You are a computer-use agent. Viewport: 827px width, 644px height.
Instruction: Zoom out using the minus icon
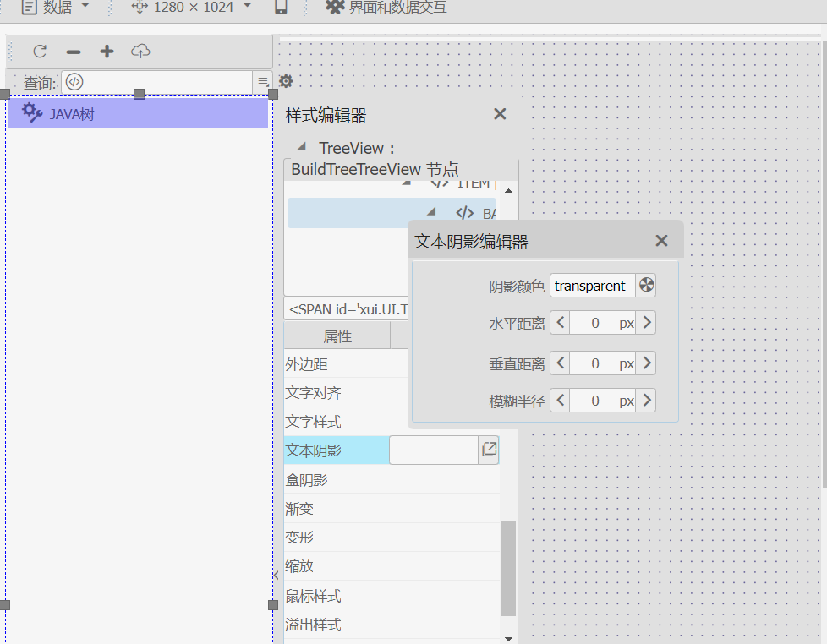[x=73, y=52]
